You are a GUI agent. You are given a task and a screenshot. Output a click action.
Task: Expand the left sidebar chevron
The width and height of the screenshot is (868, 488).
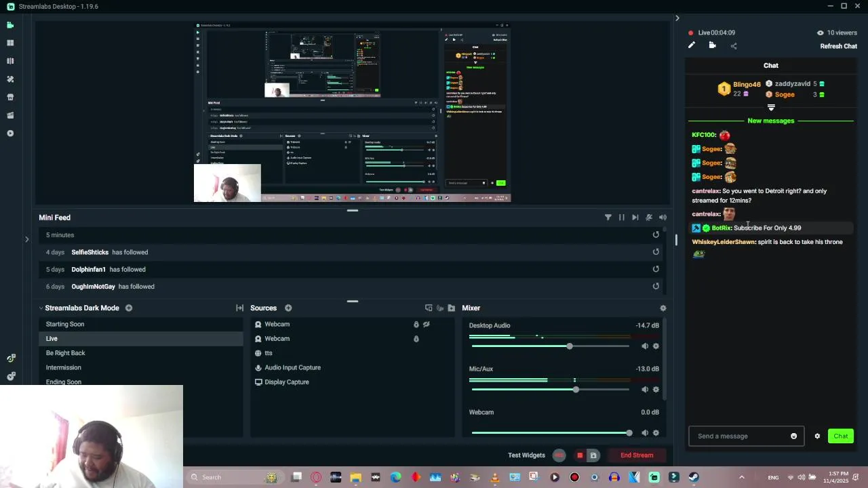point(26,239)
